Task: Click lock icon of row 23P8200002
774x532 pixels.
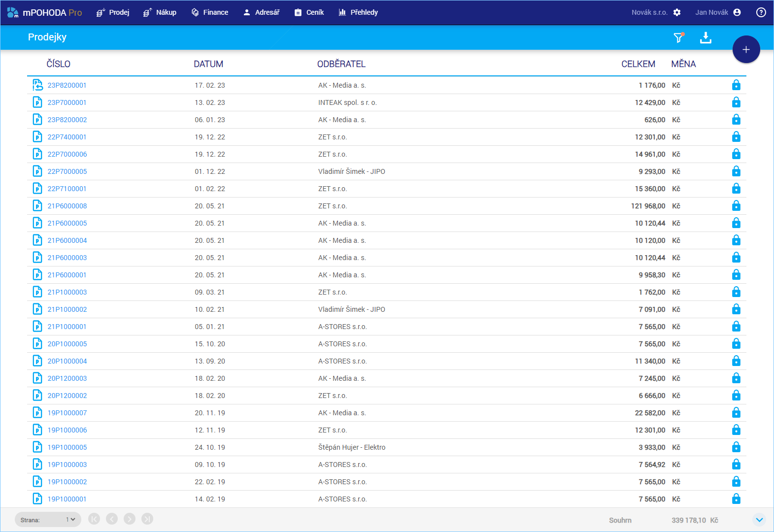Action: [x=736, y=120]
